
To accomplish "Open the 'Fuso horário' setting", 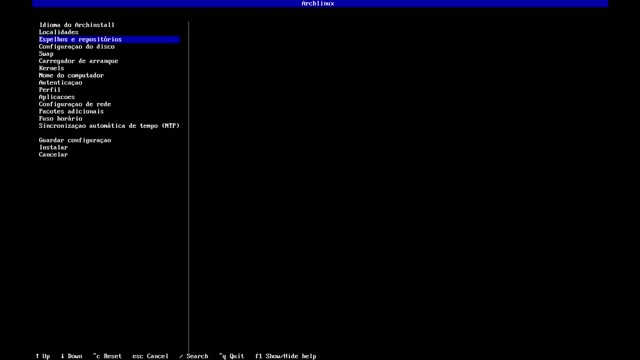I will [x=60, y=119].
